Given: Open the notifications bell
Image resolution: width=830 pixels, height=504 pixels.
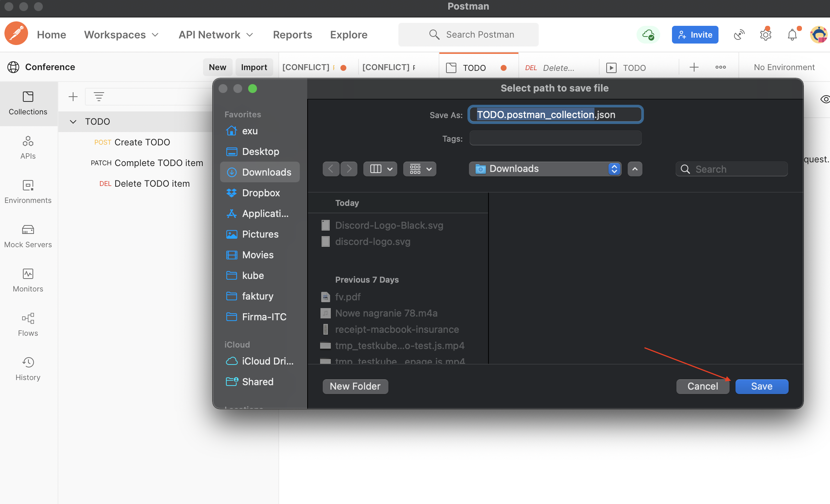Looking at the screenshot, I should point(792,34).
